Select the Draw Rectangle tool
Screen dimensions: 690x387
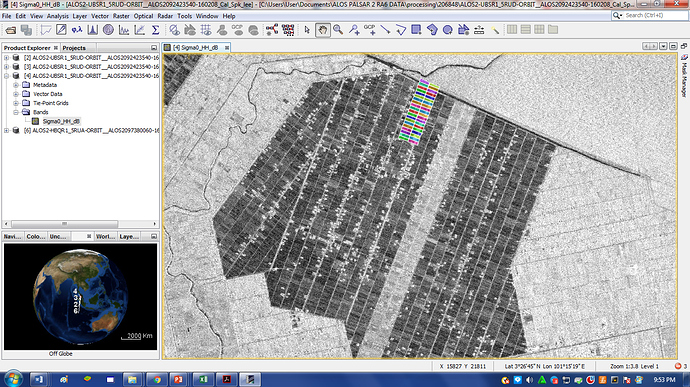416,30
